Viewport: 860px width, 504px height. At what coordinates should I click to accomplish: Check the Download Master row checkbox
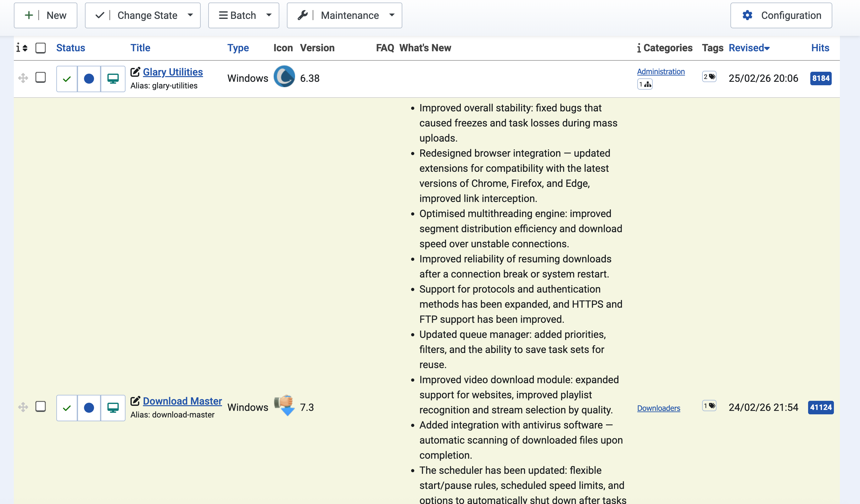(41, 406)
